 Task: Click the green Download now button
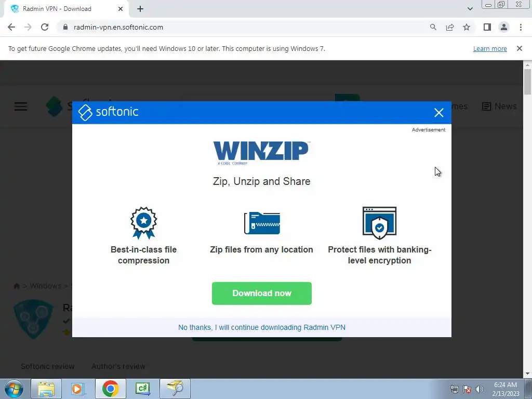(262, 293)
